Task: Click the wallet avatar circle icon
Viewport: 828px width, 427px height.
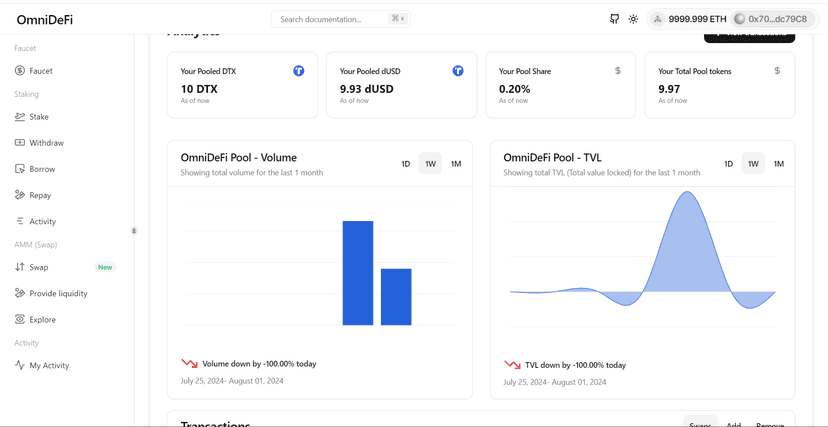Action: click(740, 19)
